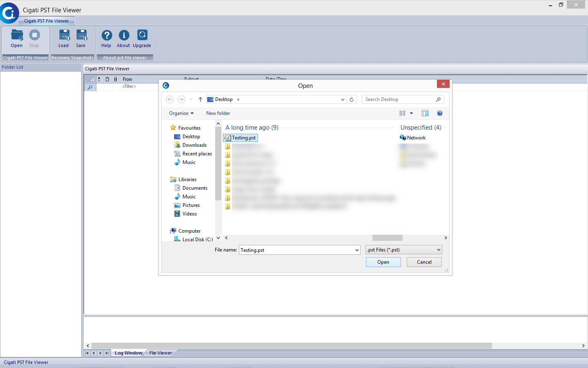588x368 pixels.
Task: Select the Testing.pst file
Action: [241, 138]
